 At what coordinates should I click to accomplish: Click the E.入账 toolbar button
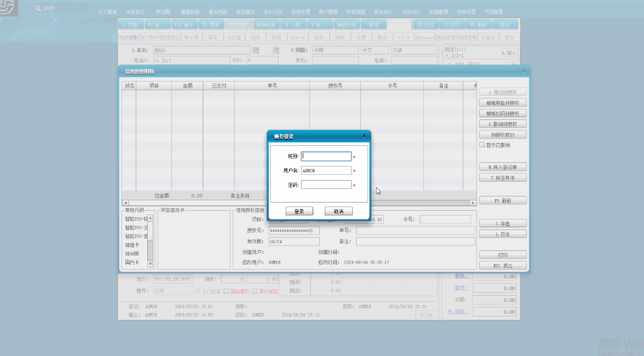click(293, 25)
